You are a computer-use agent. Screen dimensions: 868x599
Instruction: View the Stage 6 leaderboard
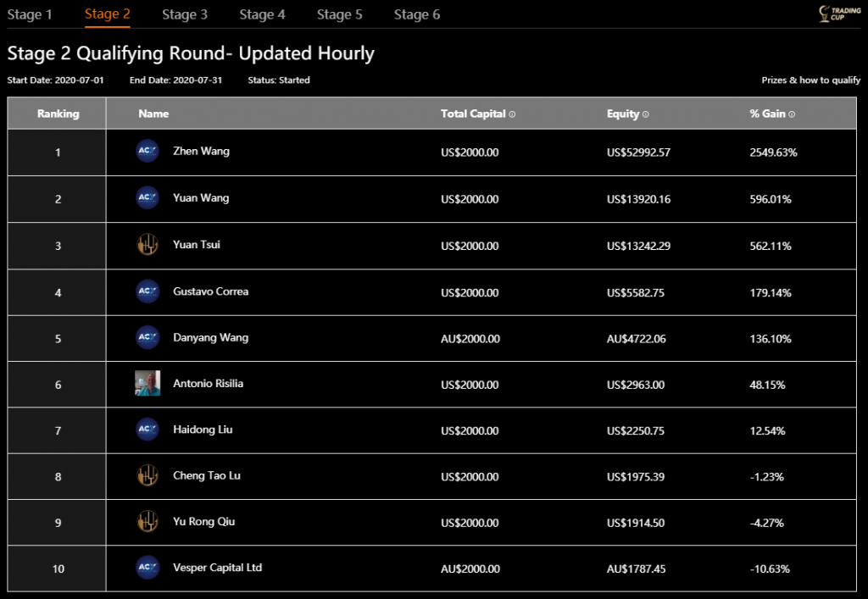coord(416,14)
